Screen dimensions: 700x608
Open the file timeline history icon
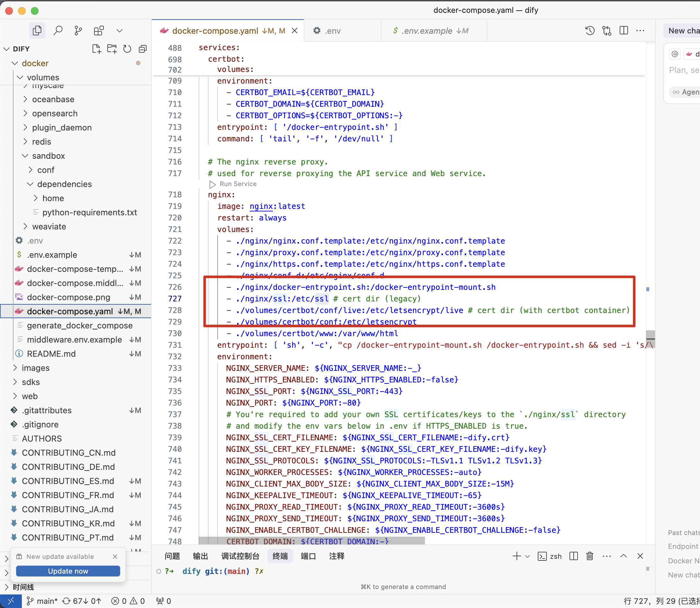[590, 31]
